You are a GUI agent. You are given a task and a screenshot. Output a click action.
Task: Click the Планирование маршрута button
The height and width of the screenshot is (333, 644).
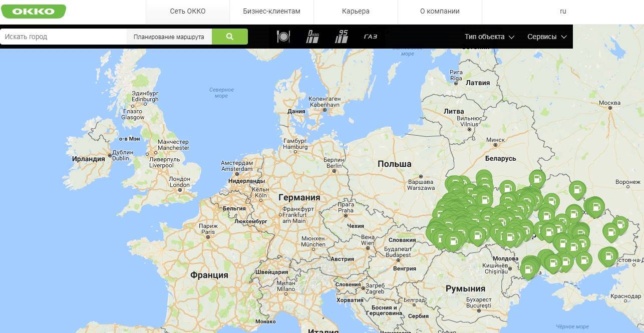pyautogui.click(x=169, y=37)
